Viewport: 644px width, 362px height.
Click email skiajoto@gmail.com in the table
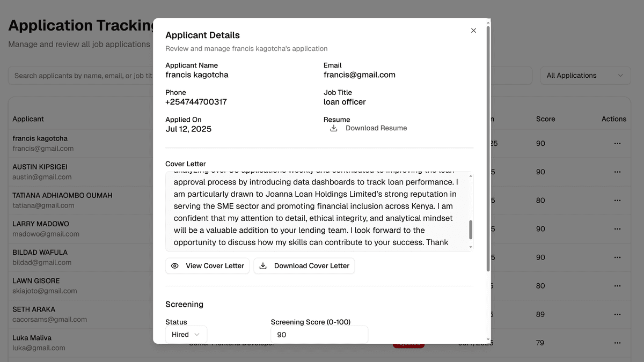45,291
